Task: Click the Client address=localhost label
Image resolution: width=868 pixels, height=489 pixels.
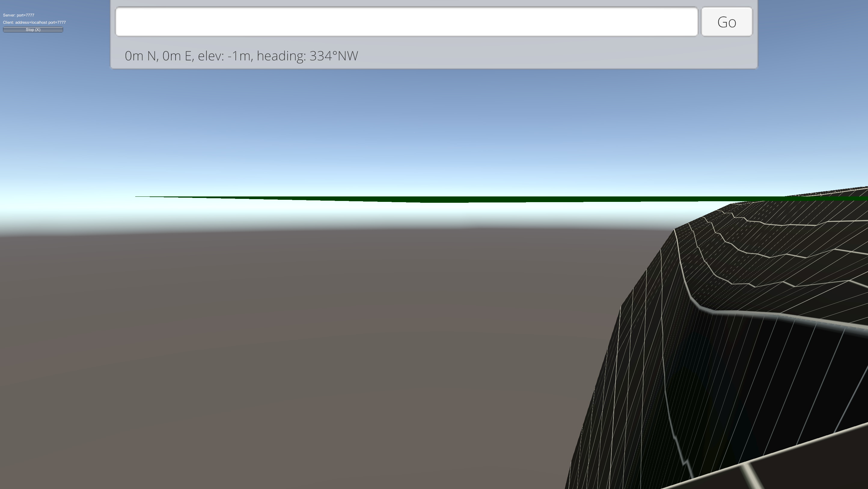Action: (34, 22)
